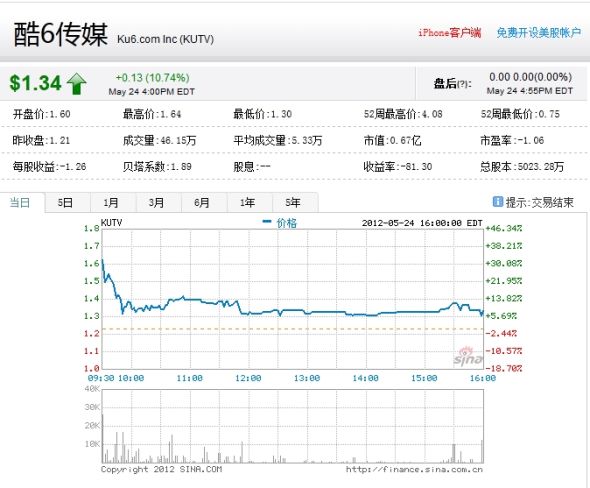The width and height of the screenshot is (590, 488).
Task: Click the 12:00 time axis label
Action: 248,378
